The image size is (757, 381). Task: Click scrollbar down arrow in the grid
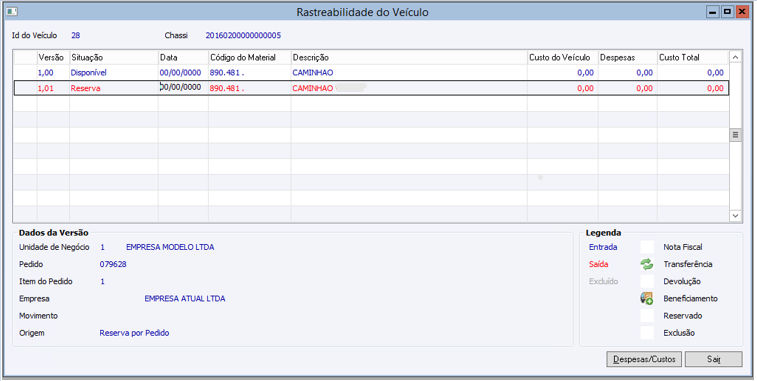point(735,216)
